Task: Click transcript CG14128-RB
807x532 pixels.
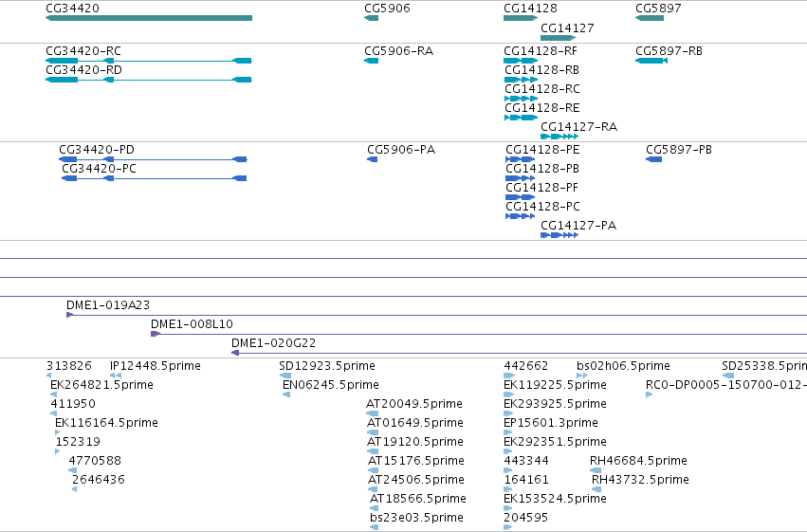Action: 541,70
